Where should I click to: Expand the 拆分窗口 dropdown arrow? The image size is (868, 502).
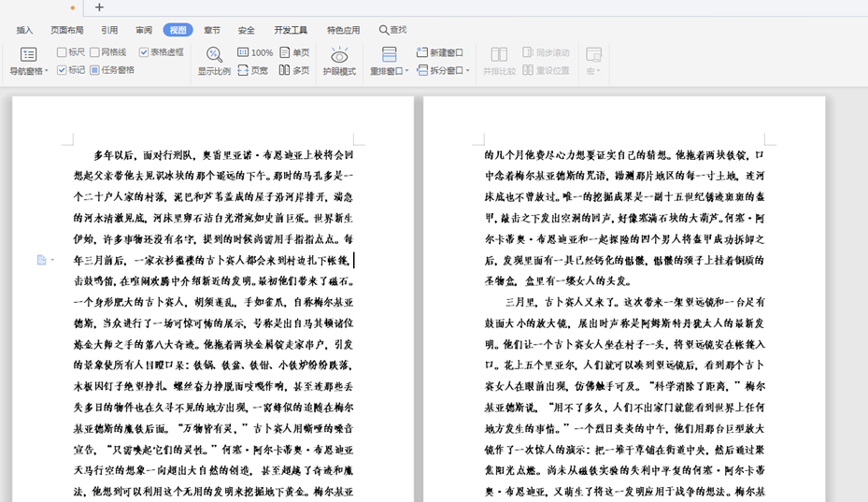468,71
